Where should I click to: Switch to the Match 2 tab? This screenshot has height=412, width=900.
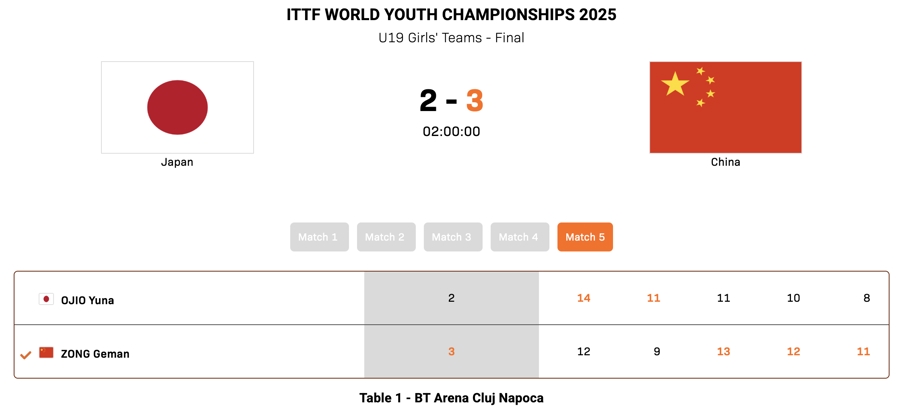coord(385,237)
